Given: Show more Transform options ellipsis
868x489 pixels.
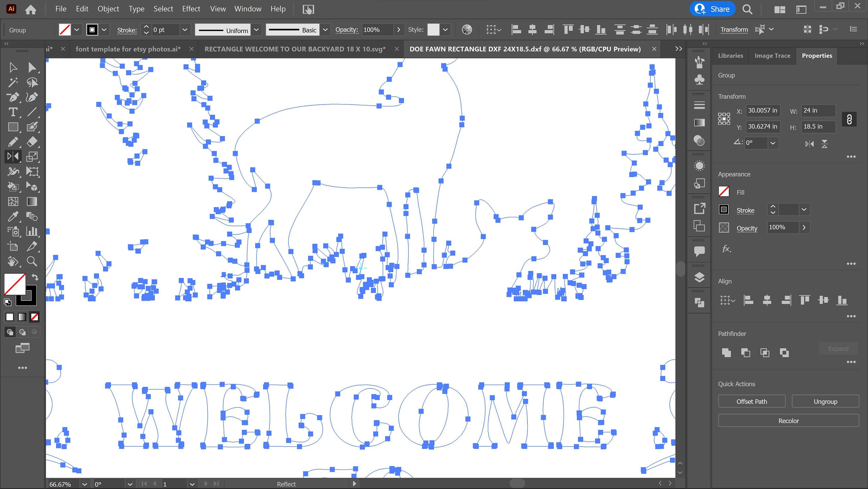Looking at the screenshot, I should [x=851, y=157].
